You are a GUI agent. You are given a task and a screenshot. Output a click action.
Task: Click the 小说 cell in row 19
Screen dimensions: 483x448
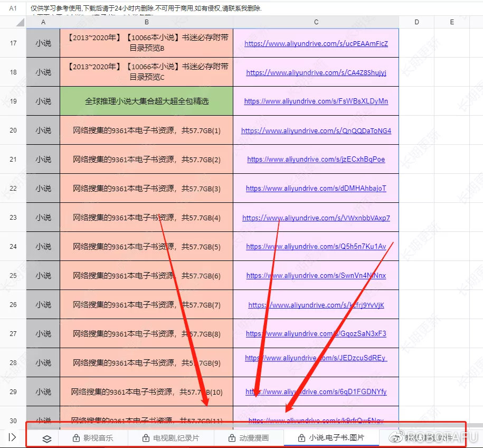(x=43, y=101)
